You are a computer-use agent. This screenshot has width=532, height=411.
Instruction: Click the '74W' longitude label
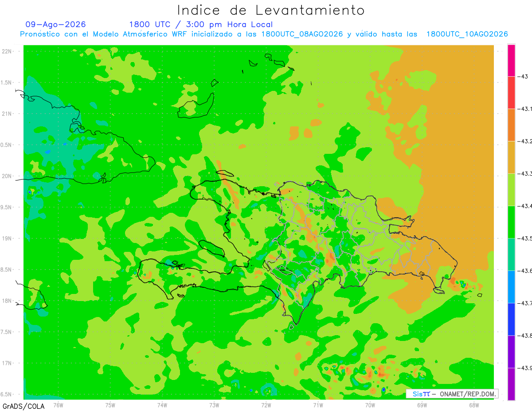click(162, 405)
